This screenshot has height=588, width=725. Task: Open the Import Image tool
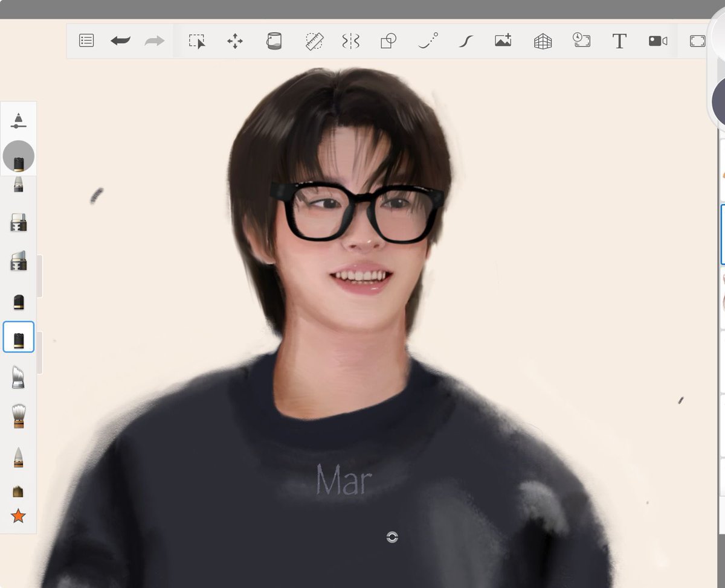click(x=503, y=40)
